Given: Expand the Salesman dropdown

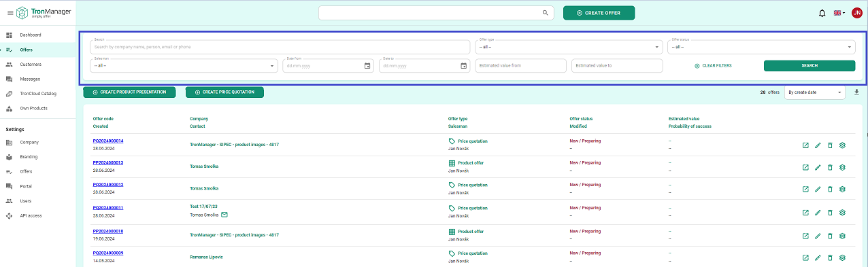Looking at the screenshot, I should (x=184, y=66).
